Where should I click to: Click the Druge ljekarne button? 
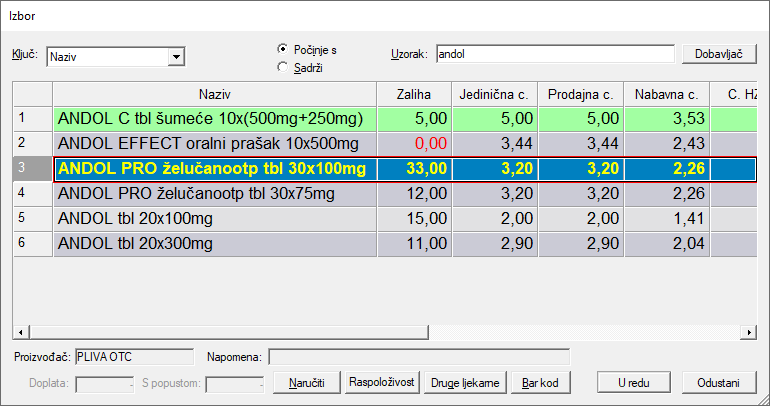[464, 382]
